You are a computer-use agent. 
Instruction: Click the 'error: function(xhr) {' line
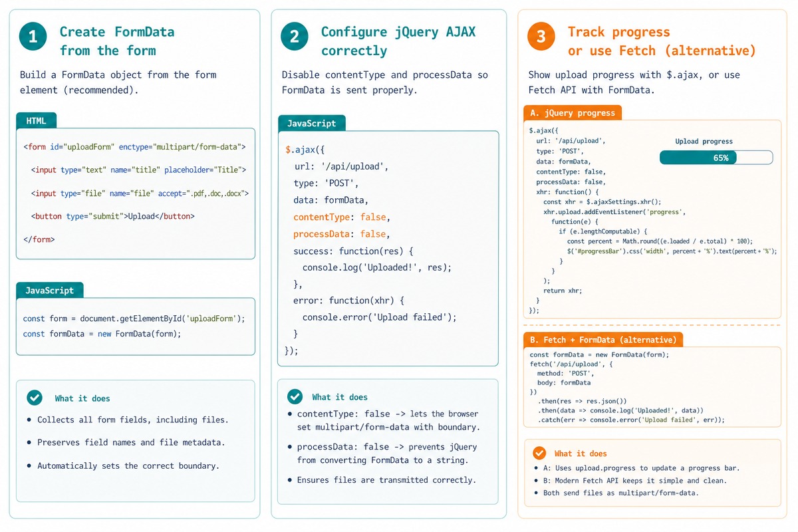(348, 301)
